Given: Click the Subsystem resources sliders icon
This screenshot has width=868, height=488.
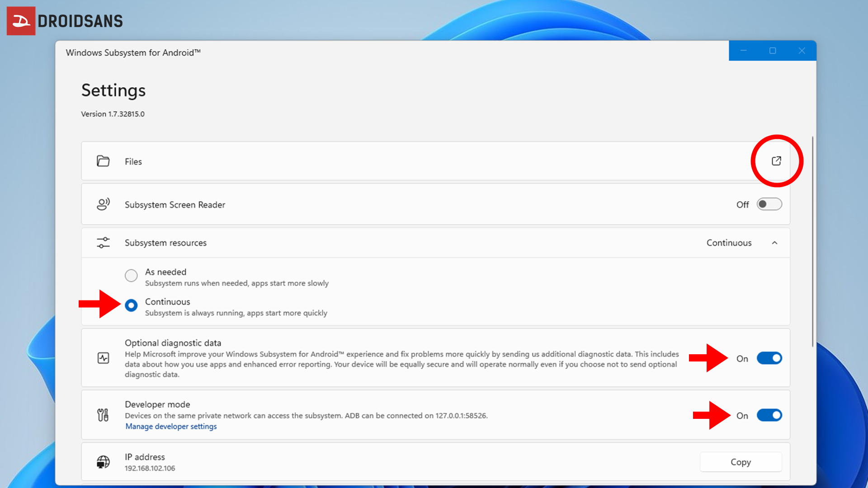Looking at the screenshot, I should pyautogui.click(x=103, y=243).
